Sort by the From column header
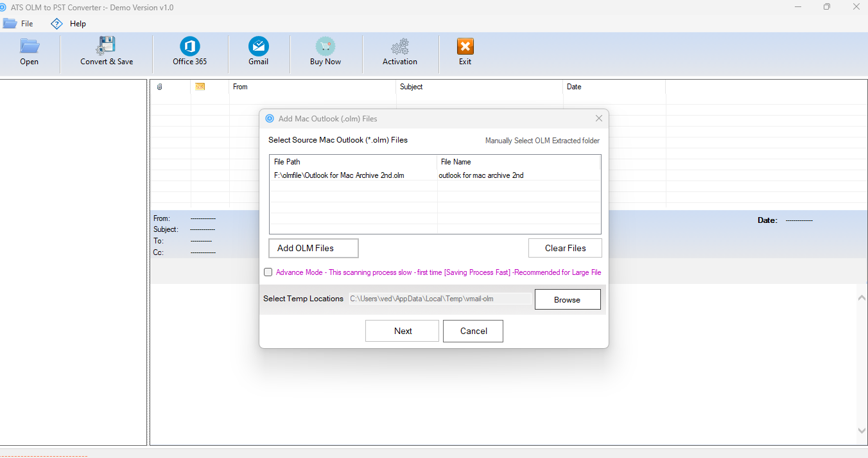 pos(313,87)
